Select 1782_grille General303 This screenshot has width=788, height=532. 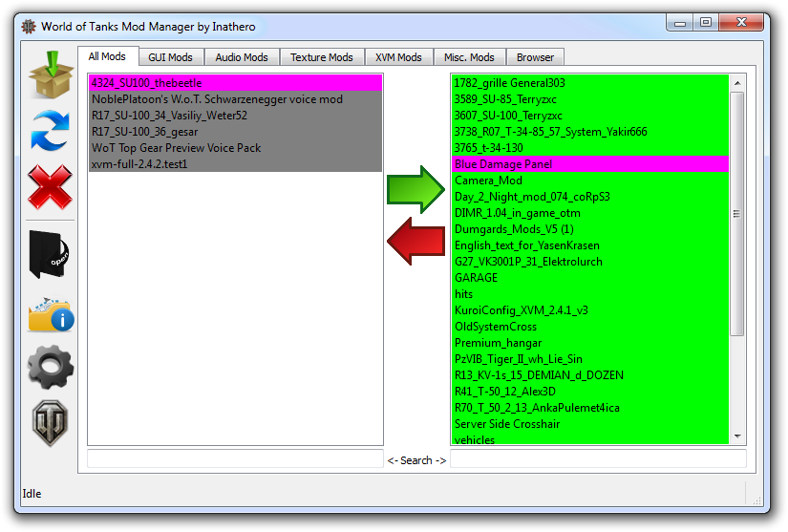coord(590,83)
